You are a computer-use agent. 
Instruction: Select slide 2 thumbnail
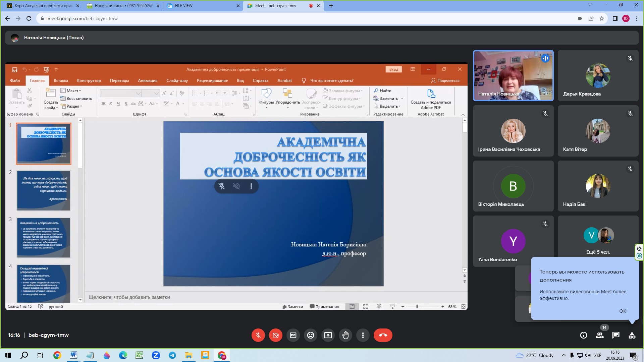[44, 191]
